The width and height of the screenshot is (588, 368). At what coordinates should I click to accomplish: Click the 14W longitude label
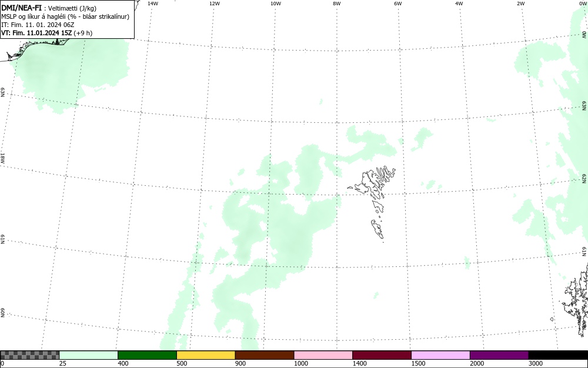coord(153,4)
